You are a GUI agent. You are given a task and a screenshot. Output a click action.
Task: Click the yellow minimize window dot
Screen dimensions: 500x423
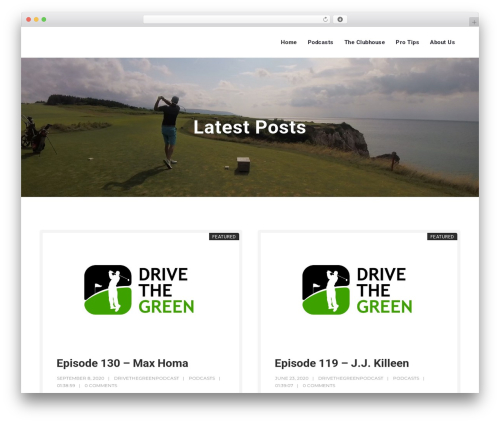36,19
